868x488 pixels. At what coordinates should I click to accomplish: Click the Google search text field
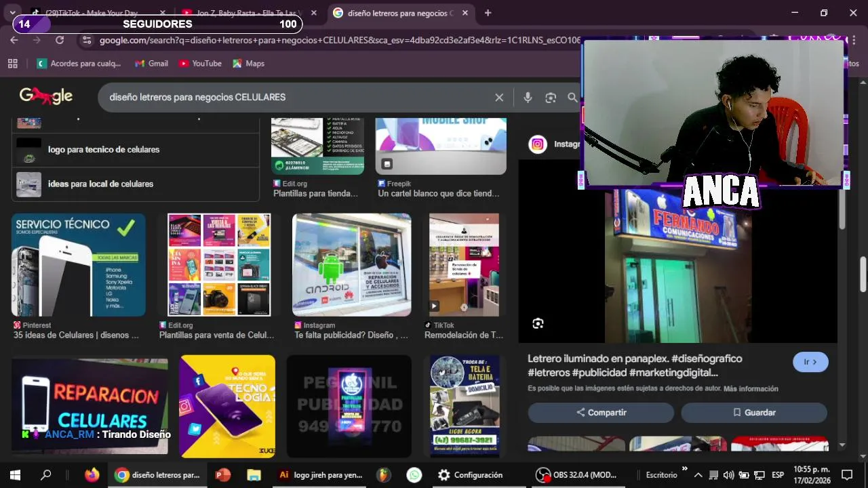pos(298,98)
